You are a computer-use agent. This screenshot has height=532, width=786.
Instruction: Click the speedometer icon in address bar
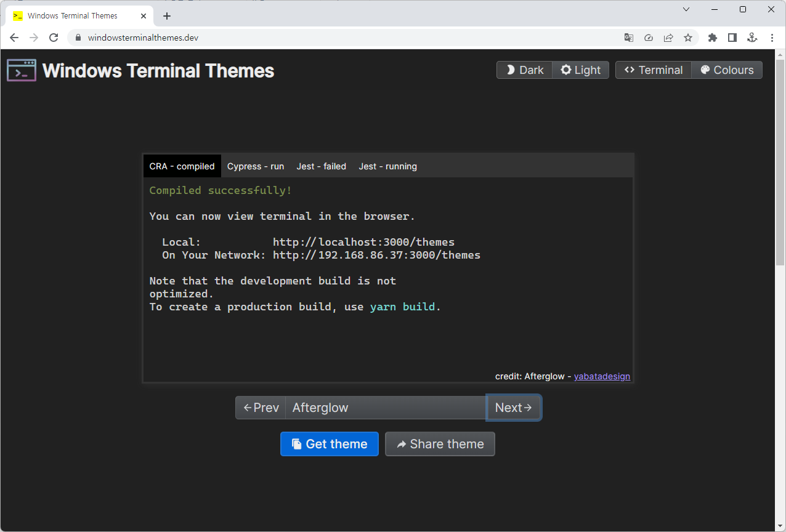pos(649,38)
